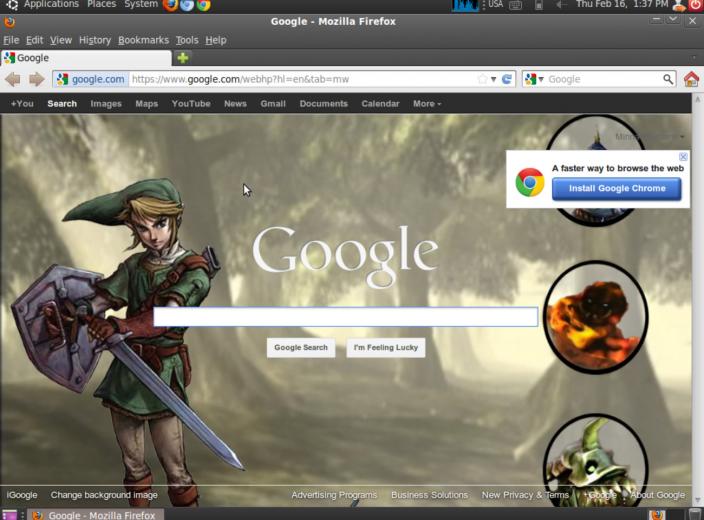The height and width of the screenshot is (520, 704).
Task: Open the History menu
Action: (95, 40)
